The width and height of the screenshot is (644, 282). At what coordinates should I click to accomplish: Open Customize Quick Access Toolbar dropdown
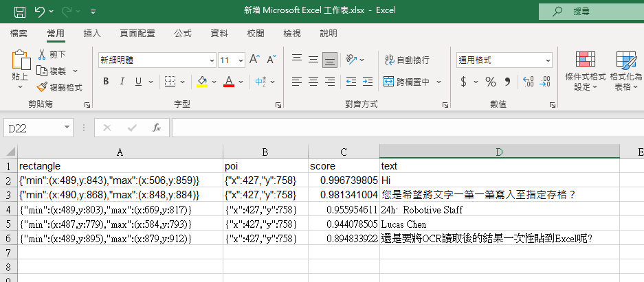pos(93,12)
